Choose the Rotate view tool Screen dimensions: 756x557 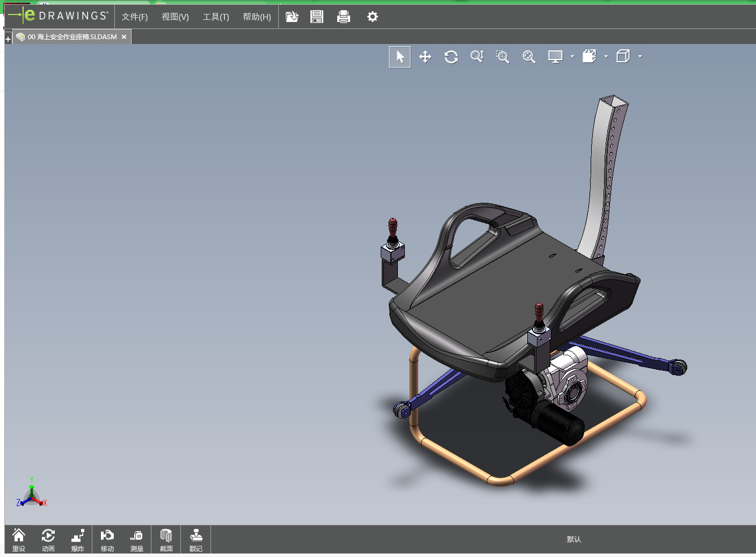pos(451,57)
